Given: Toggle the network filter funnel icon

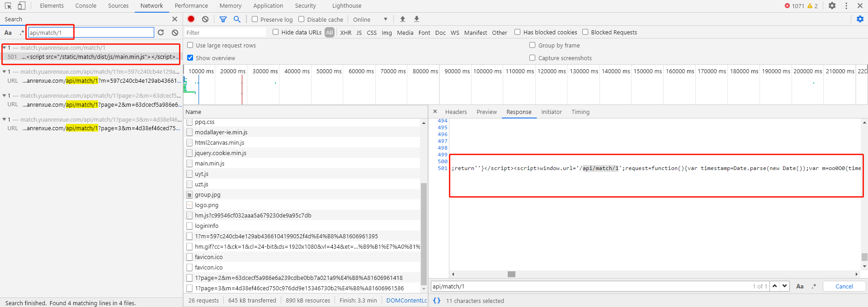Looking at the screenshot, I should click(223, 19).
